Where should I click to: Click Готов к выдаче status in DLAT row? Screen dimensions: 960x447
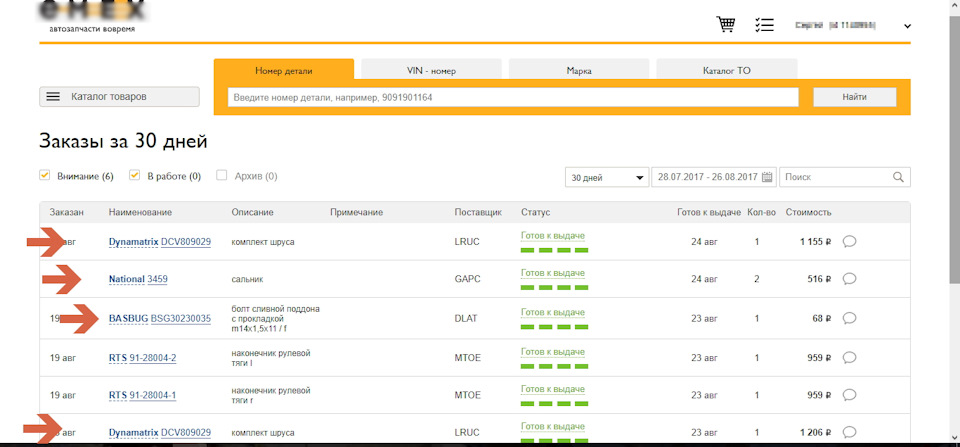click(553, 312)
